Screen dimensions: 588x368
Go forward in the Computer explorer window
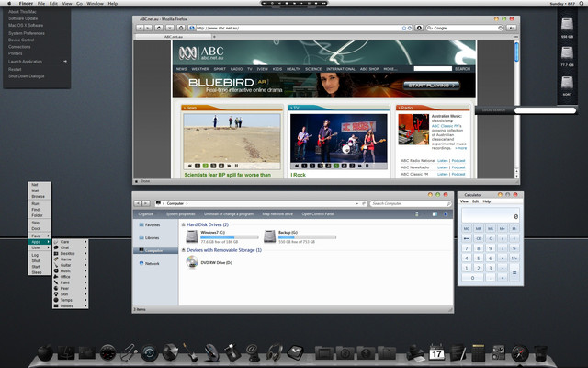[x=146, y=203]
